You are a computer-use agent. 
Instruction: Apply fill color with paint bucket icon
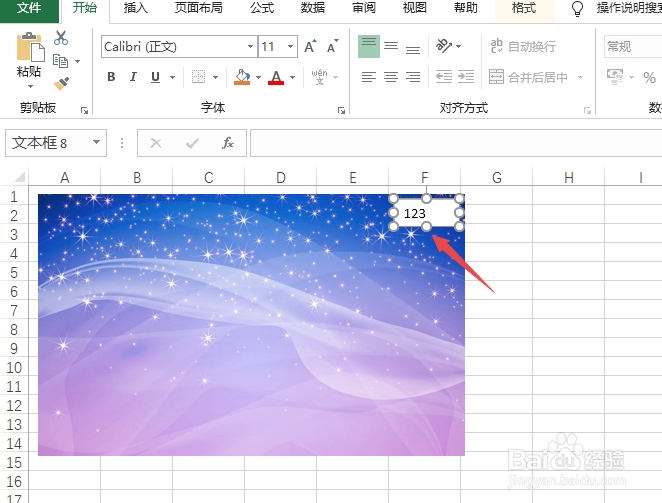tap(242, 77)
